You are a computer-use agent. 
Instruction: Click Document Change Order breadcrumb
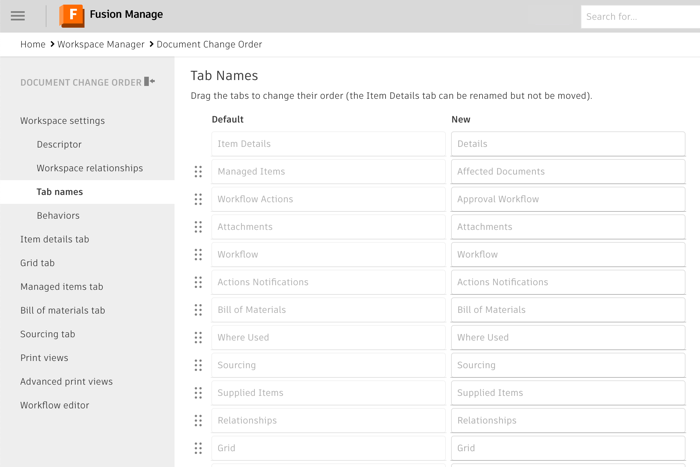coord(209,44)
